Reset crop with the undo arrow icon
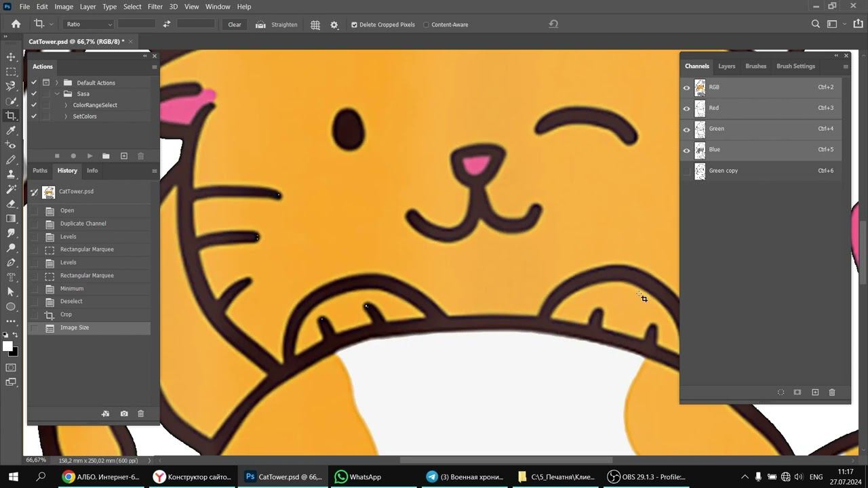Viewport: 868px width, 488px height. tap(553, 24)
